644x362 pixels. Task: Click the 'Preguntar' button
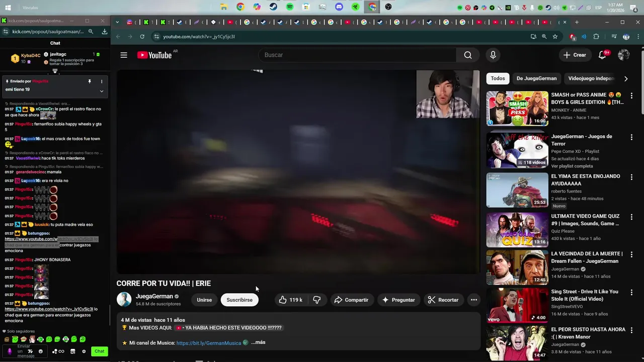click(x=398, y=300)
